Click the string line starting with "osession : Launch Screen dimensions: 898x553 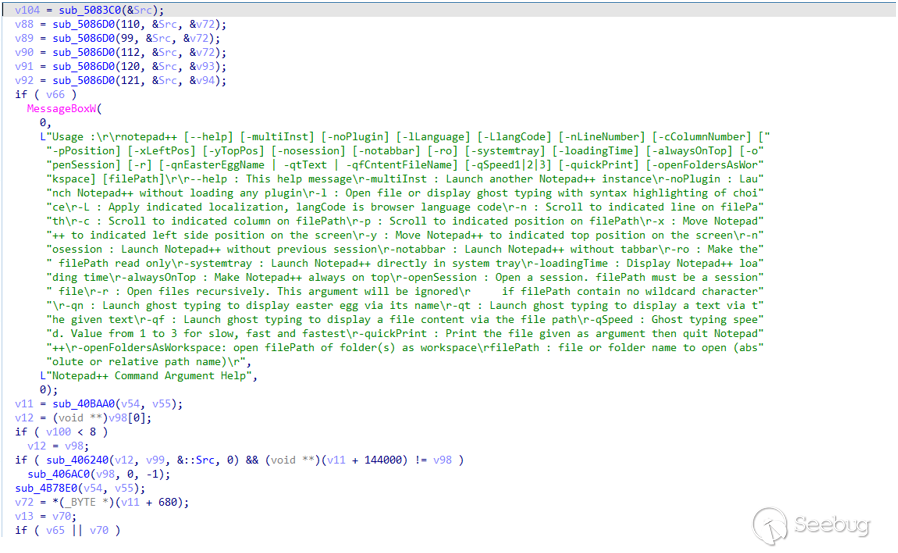click(405, 249)
